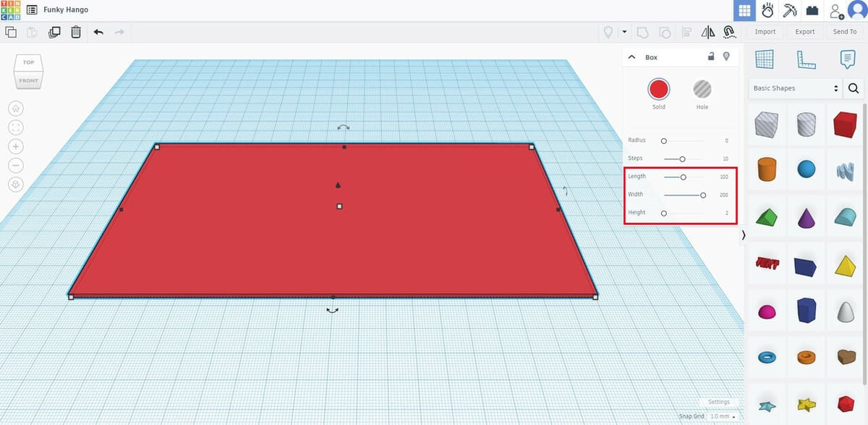Screen dimensions: 868x425
Task: Open the designs list icon beside the title
Action: (32, 10)
